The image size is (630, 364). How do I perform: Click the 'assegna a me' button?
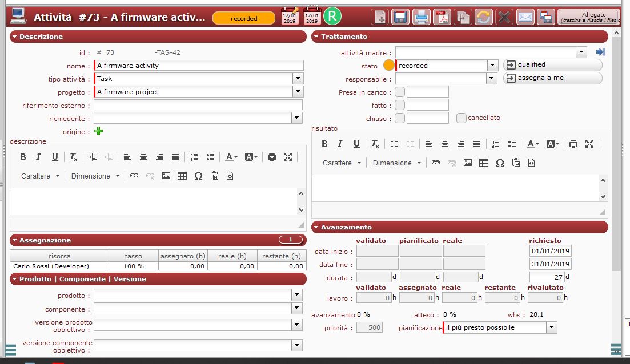pyautogui.click(x=552, y=78)
